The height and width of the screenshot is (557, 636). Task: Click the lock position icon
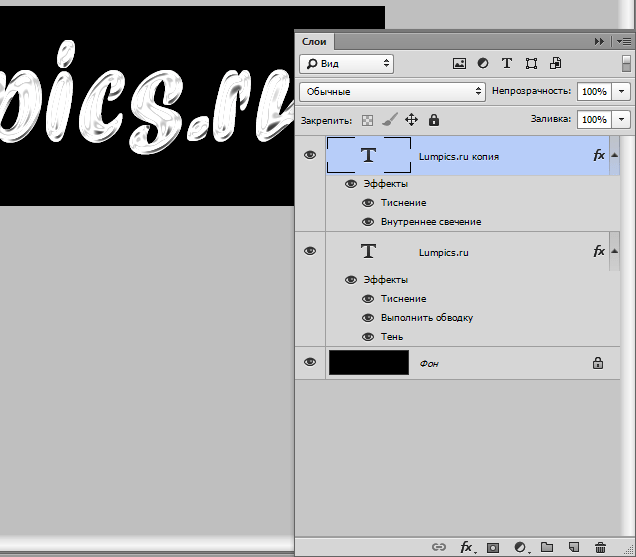[411, 120]
